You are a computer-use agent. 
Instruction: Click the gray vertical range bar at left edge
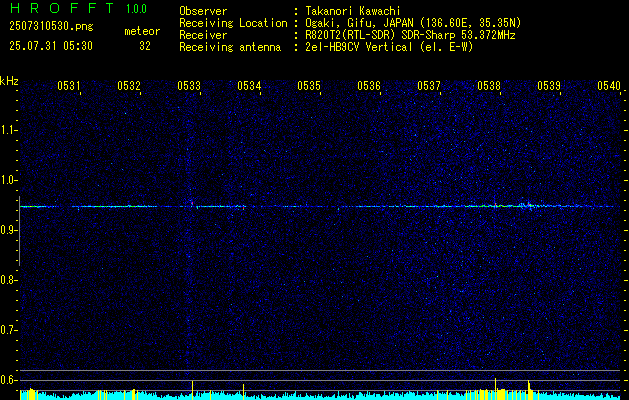(19, 231)
